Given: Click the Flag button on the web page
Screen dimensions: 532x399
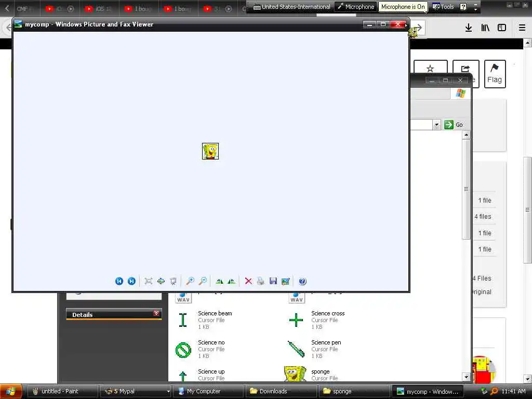Looking at the screenshot, I should coord(495,74).
